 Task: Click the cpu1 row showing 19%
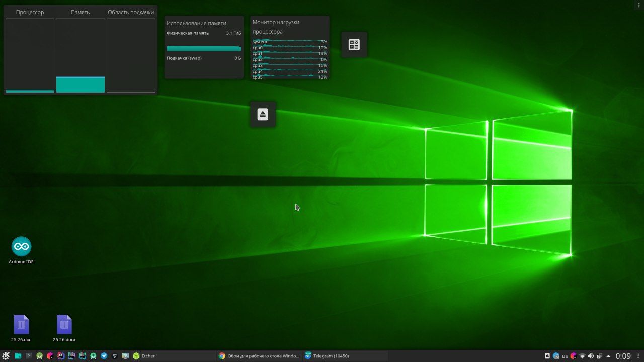pyautogui.click(x=290, y=53)
